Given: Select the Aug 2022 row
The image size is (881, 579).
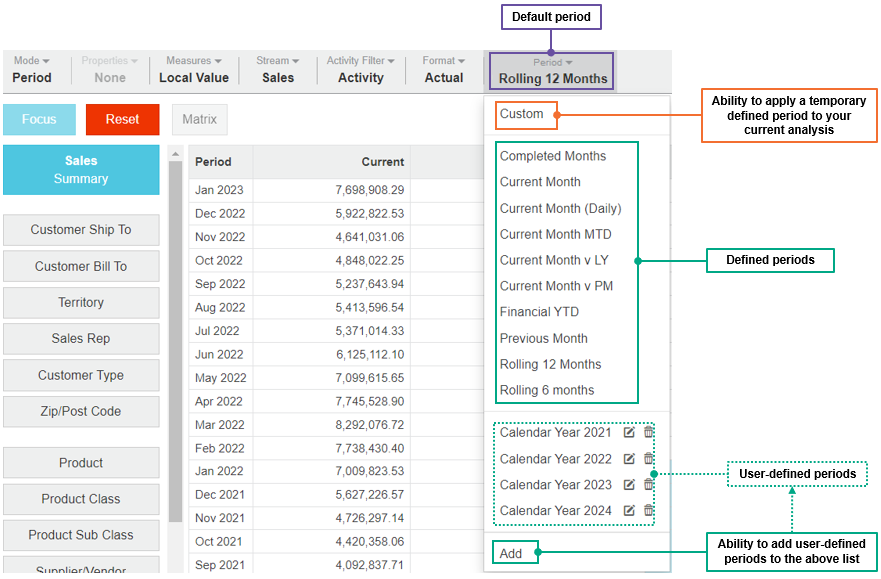Looking at the screenshot, I should 336,308.
